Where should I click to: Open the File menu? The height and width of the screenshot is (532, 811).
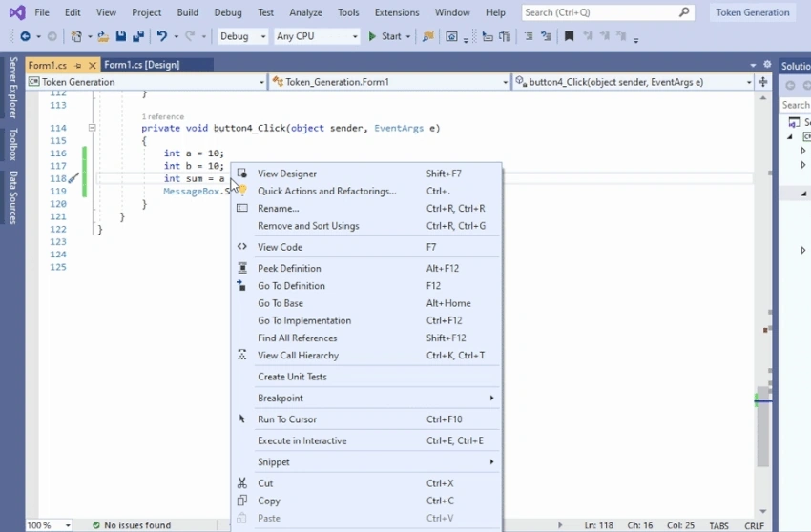(x=42, y=12)
